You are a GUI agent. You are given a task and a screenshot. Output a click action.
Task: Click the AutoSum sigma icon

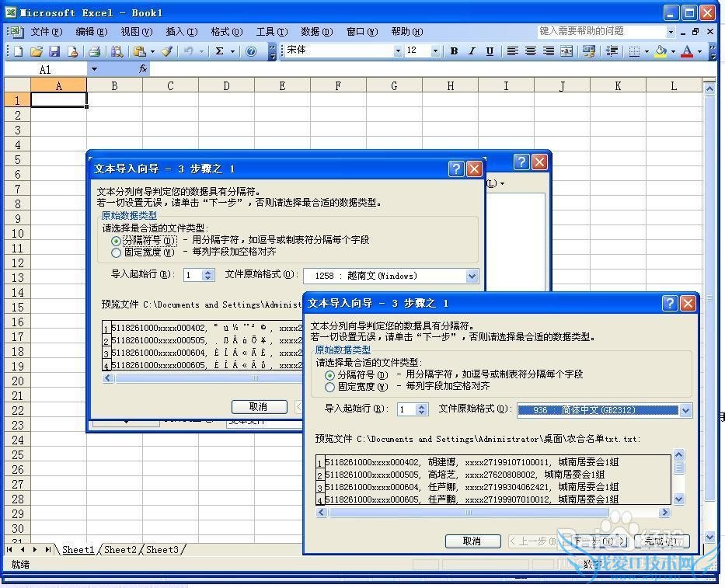pyautogui.click(x=220, y=51)
